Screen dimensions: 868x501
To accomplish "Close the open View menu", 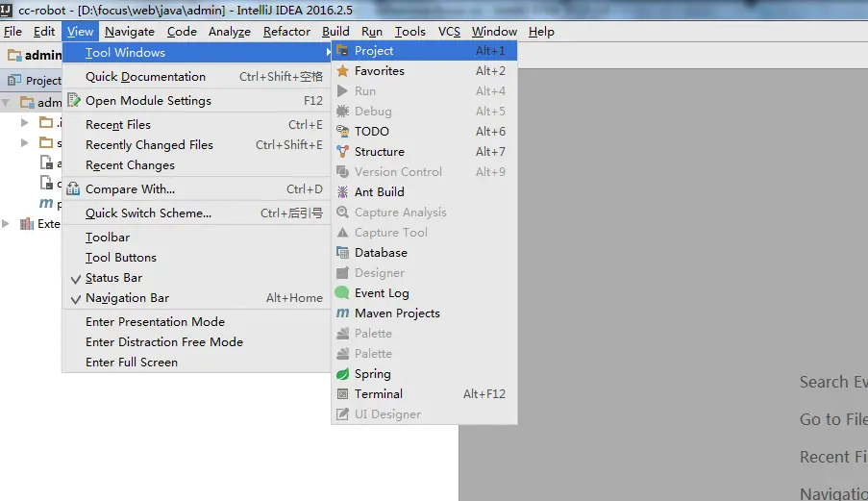I will click(81, 32).
